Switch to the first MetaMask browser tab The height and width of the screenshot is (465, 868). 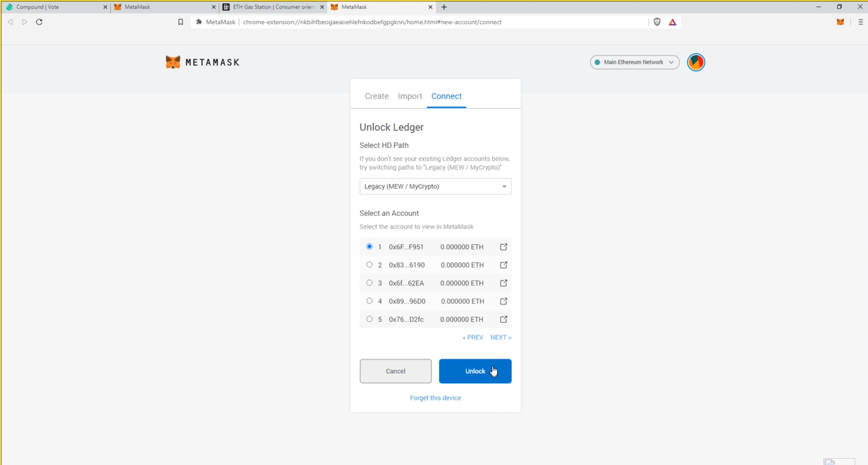[164, 7]
